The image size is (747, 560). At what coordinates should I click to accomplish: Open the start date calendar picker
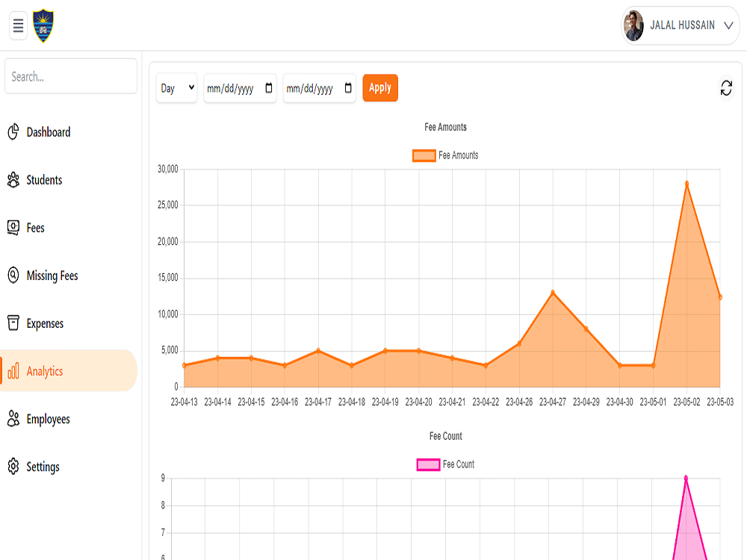tap(269, 87)
